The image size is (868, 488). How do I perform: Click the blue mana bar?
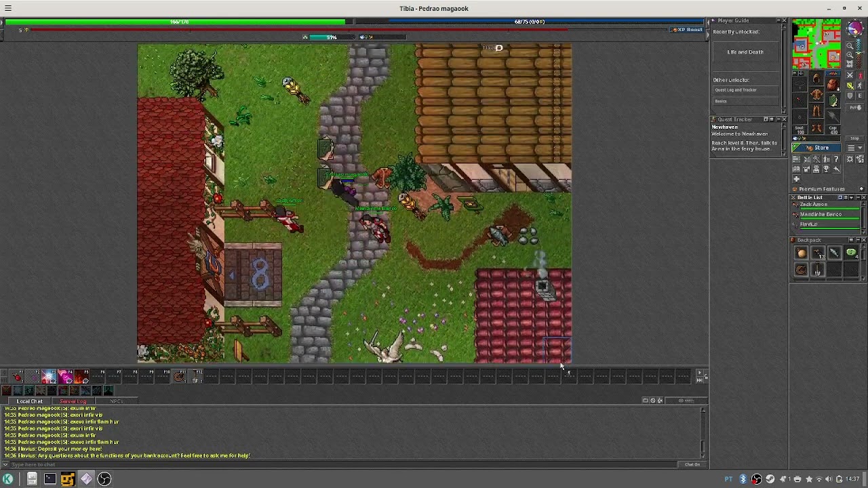click(x=529, y=22)
